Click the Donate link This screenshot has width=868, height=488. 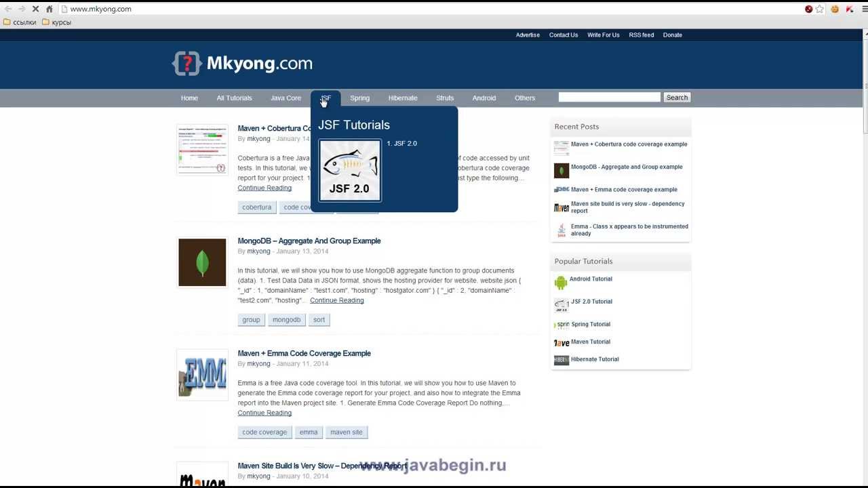673,35
